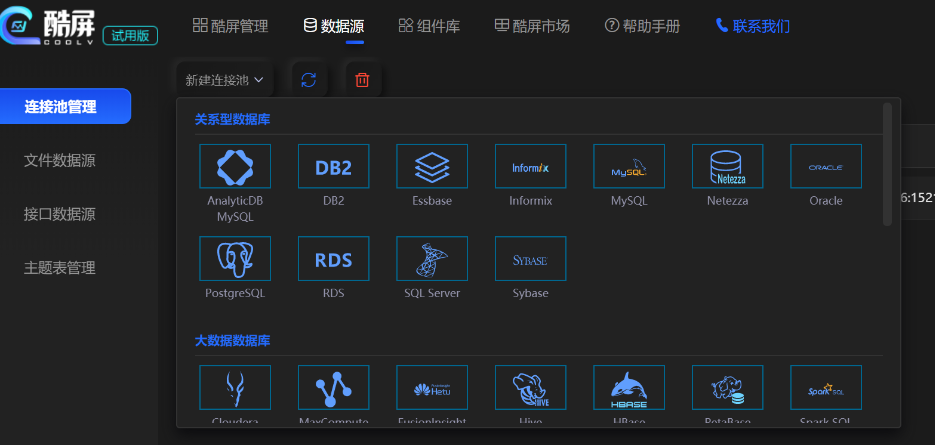935x445 pixels.
Task: Click the refresh connection pool icon
Action: tap(308, 80)
